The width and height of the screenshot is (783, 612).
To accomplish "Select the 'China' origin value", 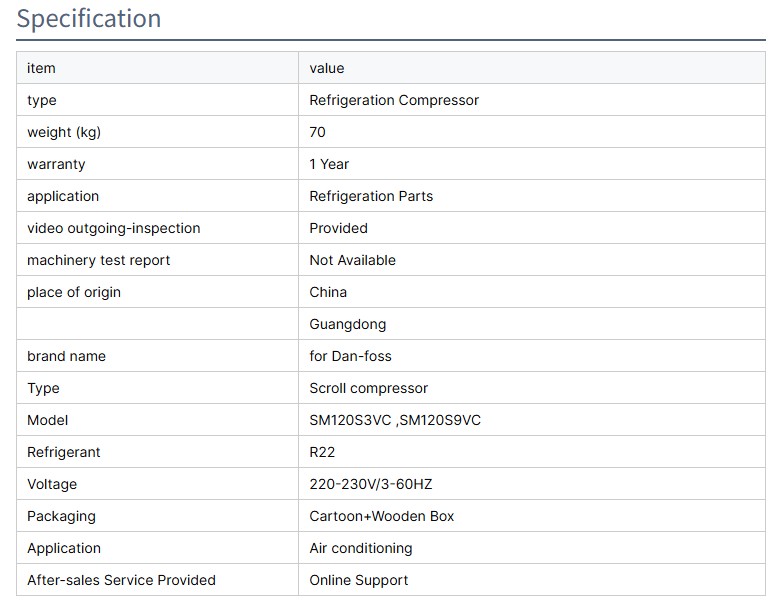I will [328, 292].
